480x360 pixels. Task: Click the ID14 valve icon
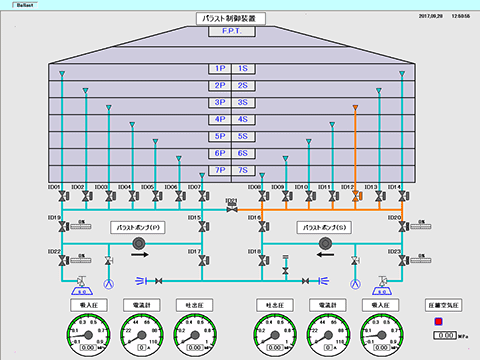[403, 196]
